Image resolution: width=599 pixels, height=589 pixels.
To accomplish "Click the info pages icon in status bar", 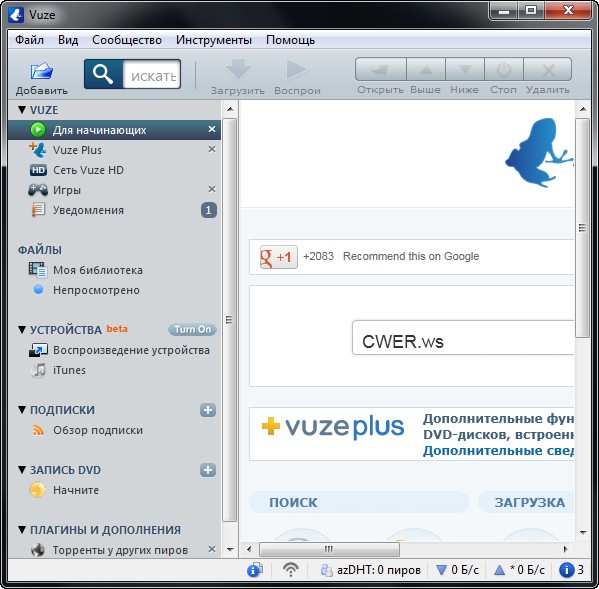I will tap(255, 570).
